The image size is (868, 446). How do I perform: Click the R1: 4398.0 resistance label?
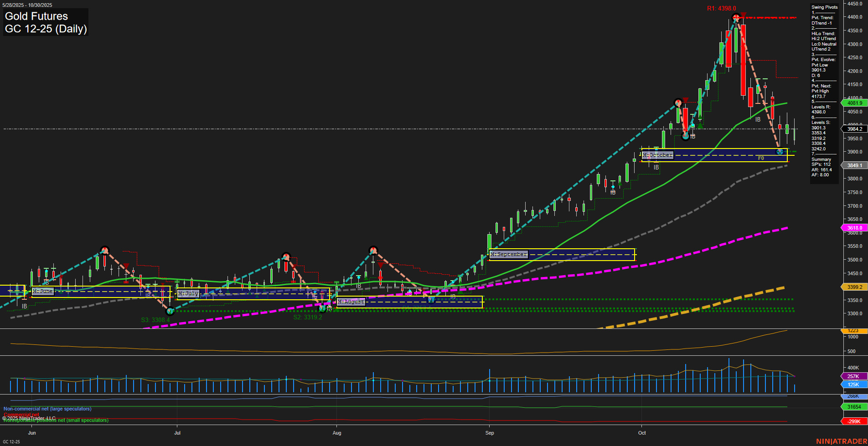[721, 8]
